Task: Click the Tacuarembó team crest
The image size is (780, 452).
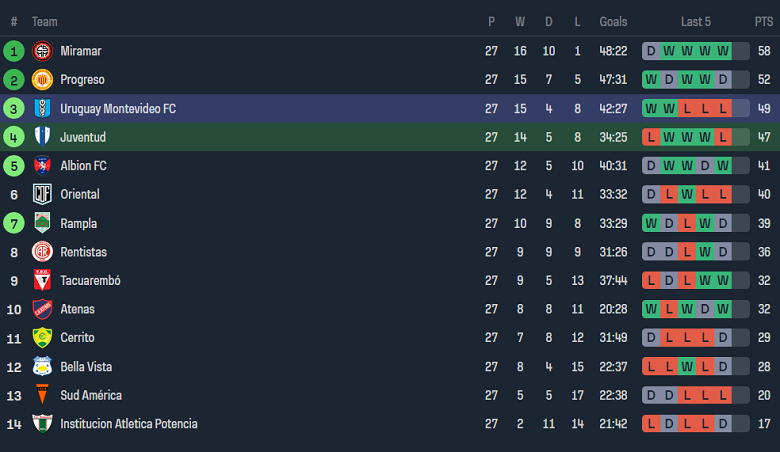Action: click(x=42, y=281)
